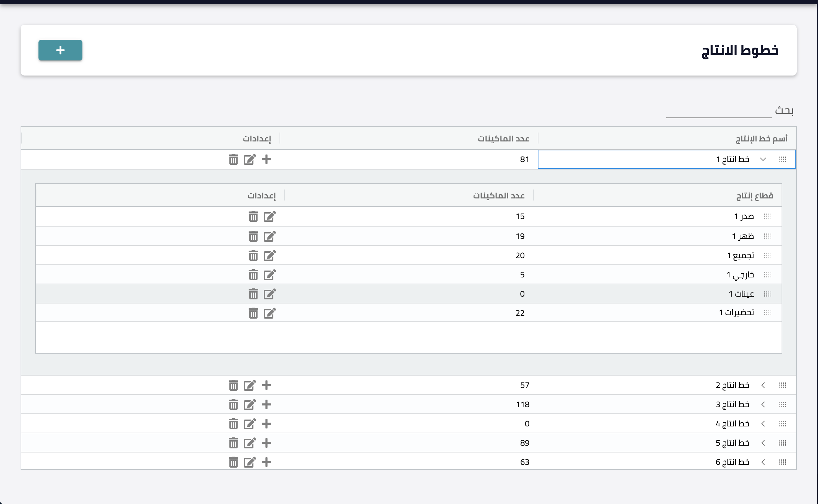Click the قطاع إنتاج column header

point(754,196)
